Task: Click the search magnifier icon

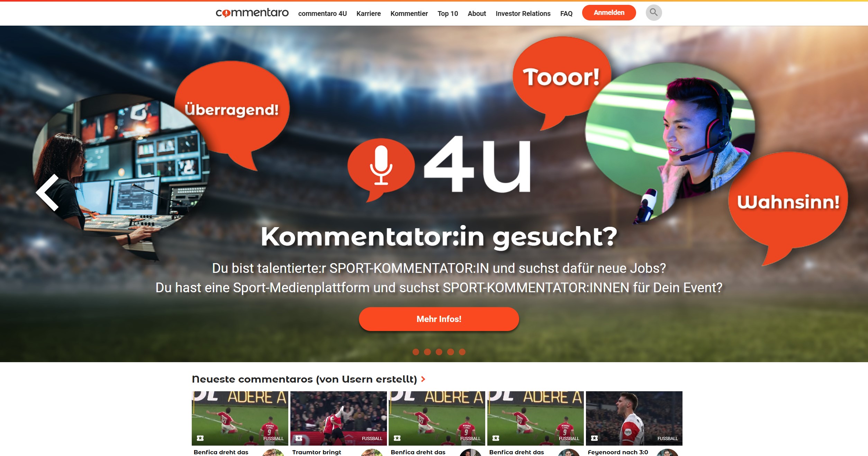Action: (x=653, y=13)
